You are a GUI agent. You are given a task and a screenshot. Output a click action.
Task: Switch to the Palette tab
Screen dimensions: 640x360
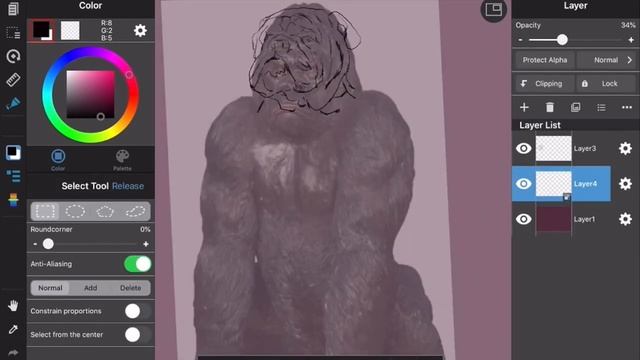click(122, 160)
